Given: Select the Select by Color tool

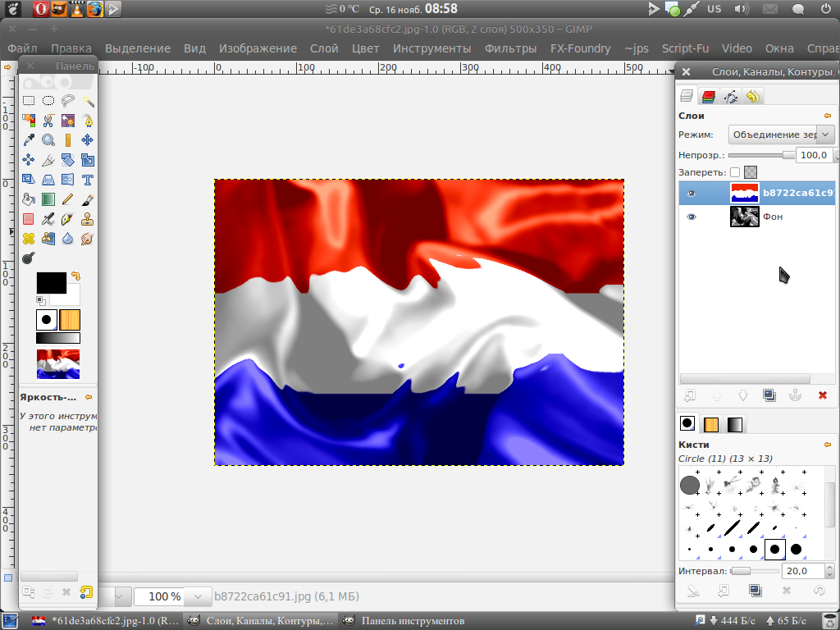Looking at the screenshot, I should tap(29, 121).
